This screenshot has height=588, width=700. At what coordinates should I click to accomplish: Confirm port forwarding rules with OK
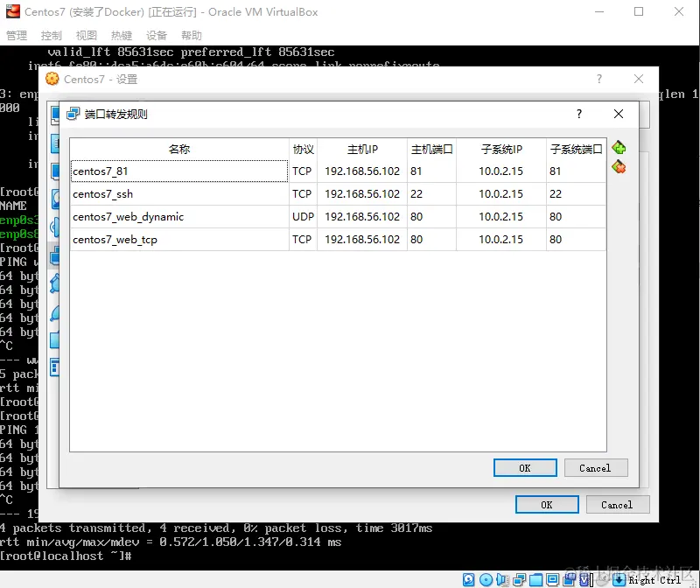pos(525,468)
